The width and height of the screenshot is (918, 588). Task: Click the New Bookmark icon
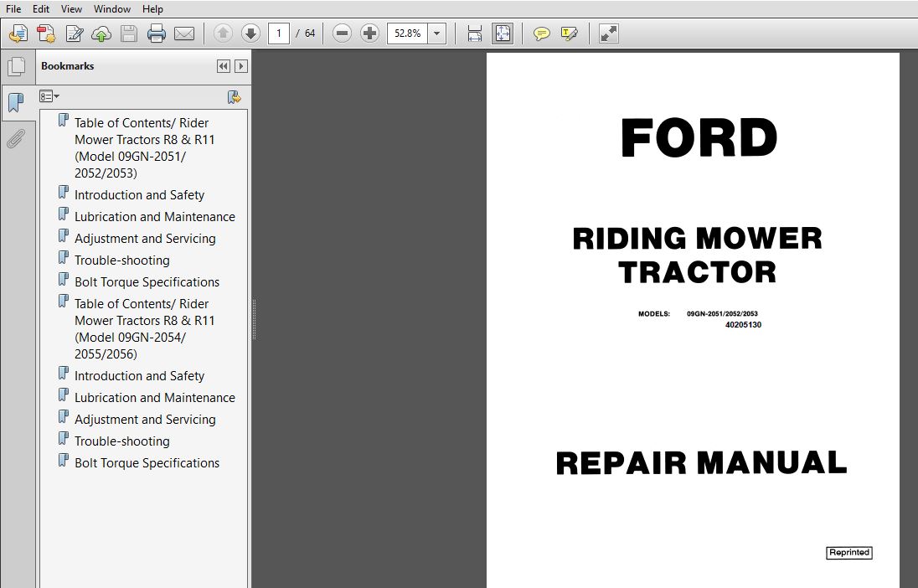[235, 96]
